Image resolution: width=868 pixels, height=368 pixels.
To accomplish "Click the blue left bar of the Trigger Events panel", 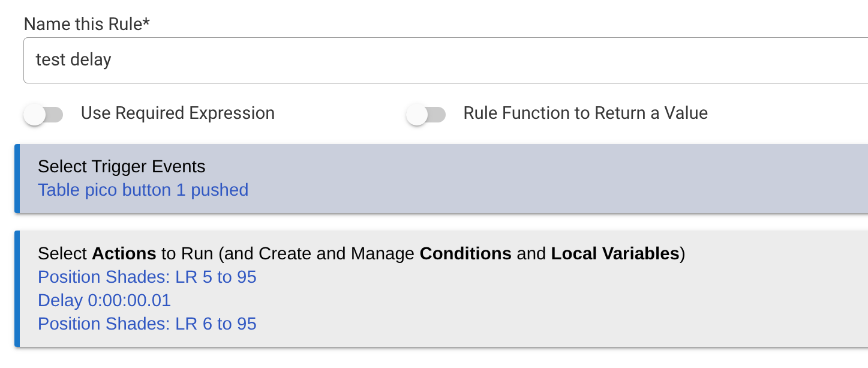I will pyautogui.click(x=17, y=178).
